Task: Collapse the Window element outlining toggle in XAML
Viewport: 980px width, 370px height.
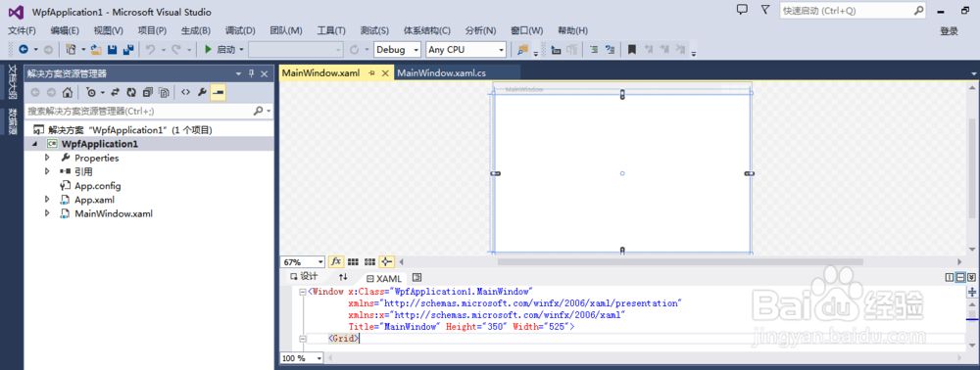Action: point(303,292)
